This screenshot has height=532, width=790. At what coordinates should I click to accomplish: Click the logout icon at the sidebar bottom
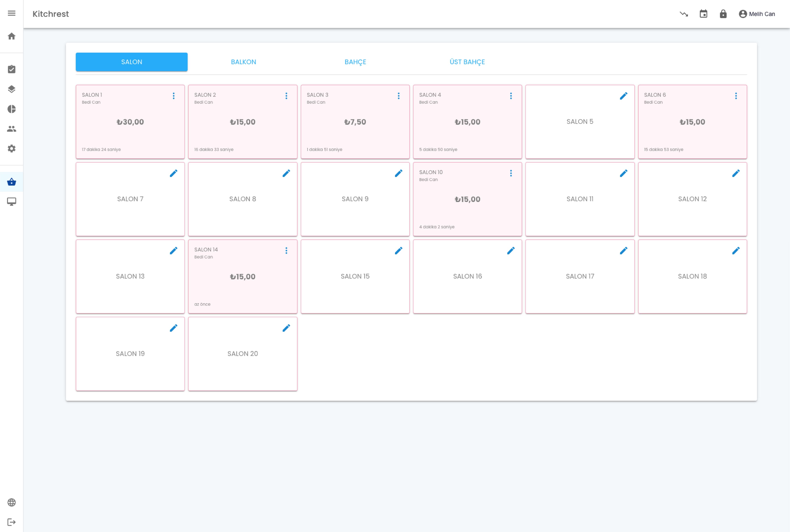click(12, 522)
